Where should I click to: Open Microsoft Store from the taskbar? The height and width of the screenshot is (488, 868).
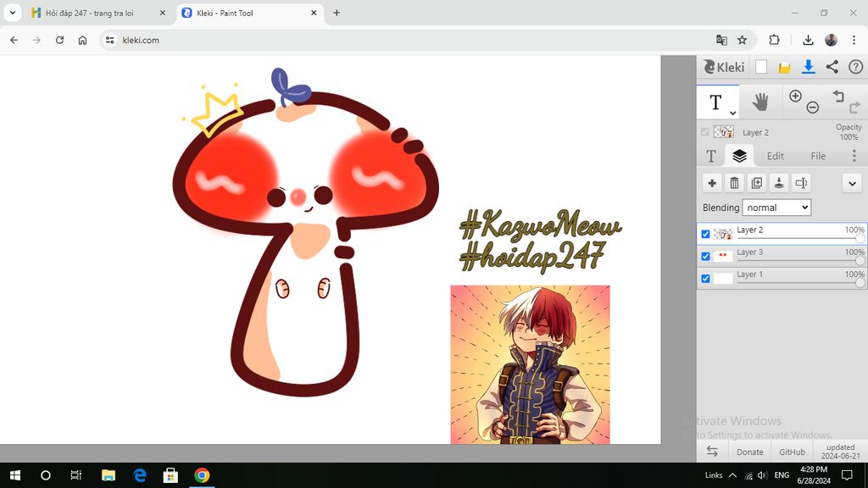(170, 475)
